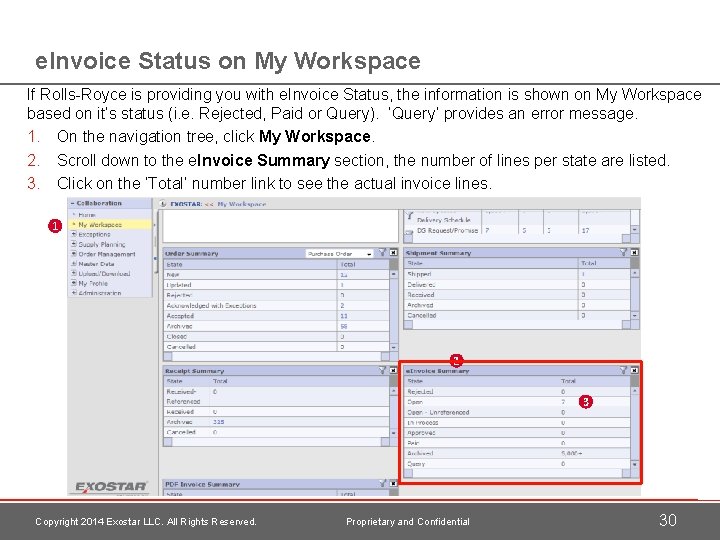The height and width of the screenshot is (540, 720).
Task: Click the Approved row in eInvoice Summary
Action: click(x=518, y=433)
